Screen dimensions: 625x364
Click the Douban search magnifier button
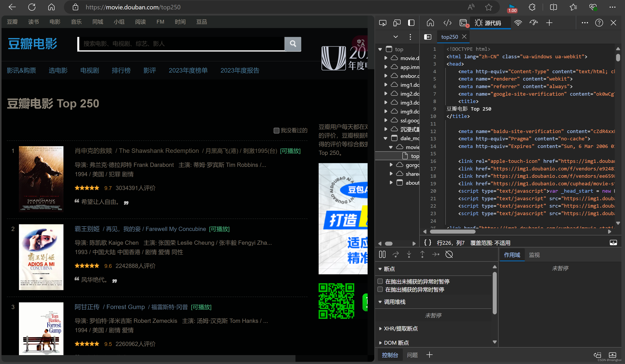click(293, 44)
